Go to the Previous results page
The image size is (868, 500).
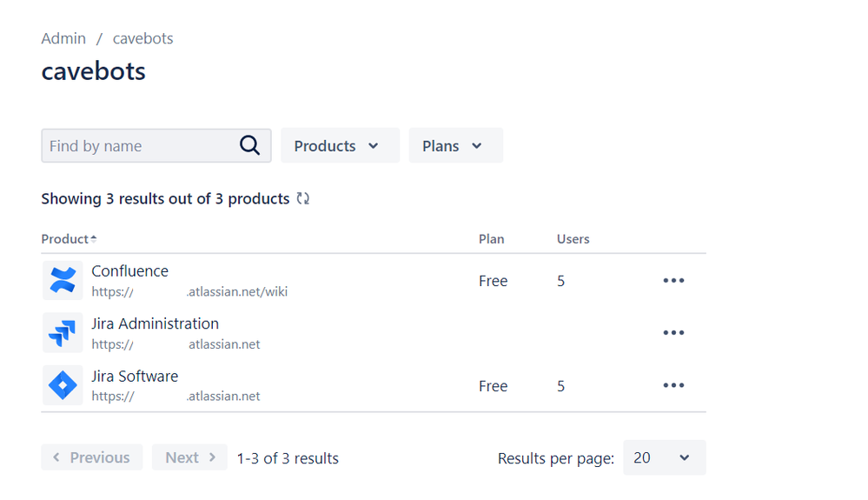pyautogui.click(x=92, y=457)
